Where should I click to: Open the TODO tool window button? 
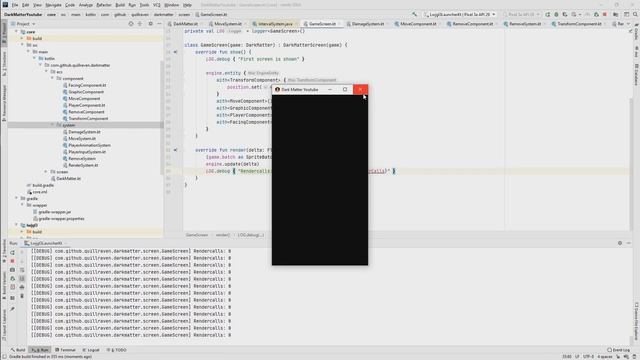tap(117, 350)
